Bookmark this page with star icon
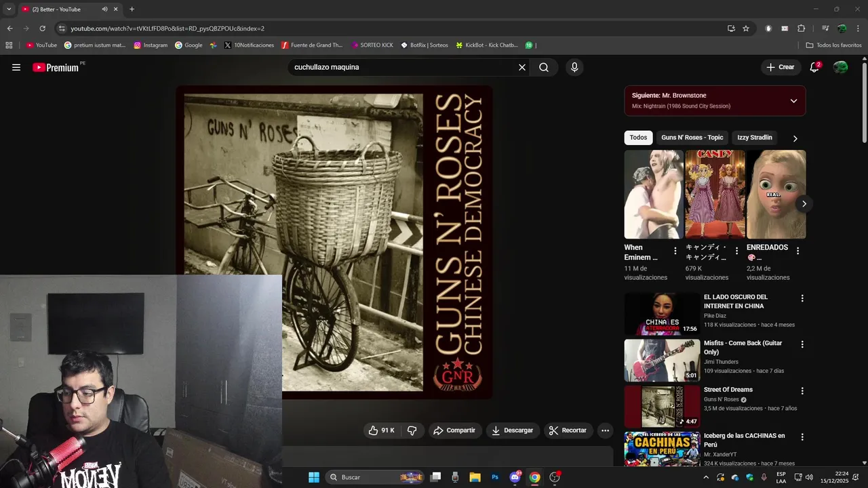868x488 pixels. click(x=746, y=28)
